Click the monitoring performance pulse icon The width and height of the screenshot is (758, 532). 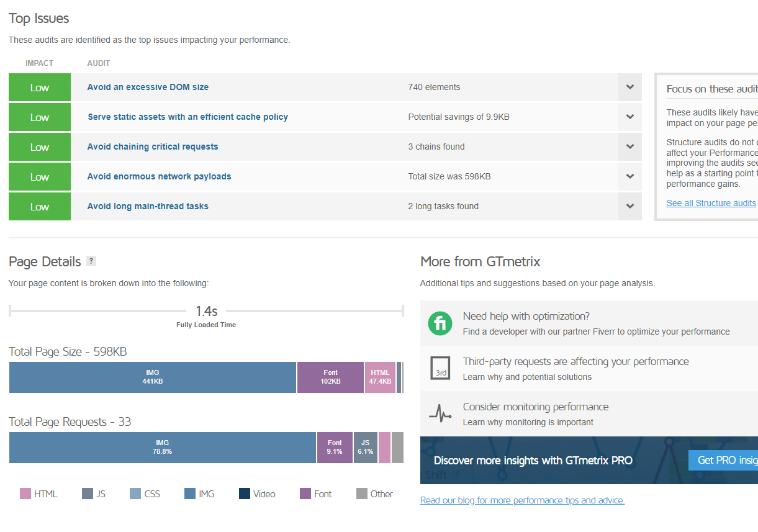point(440,413)
